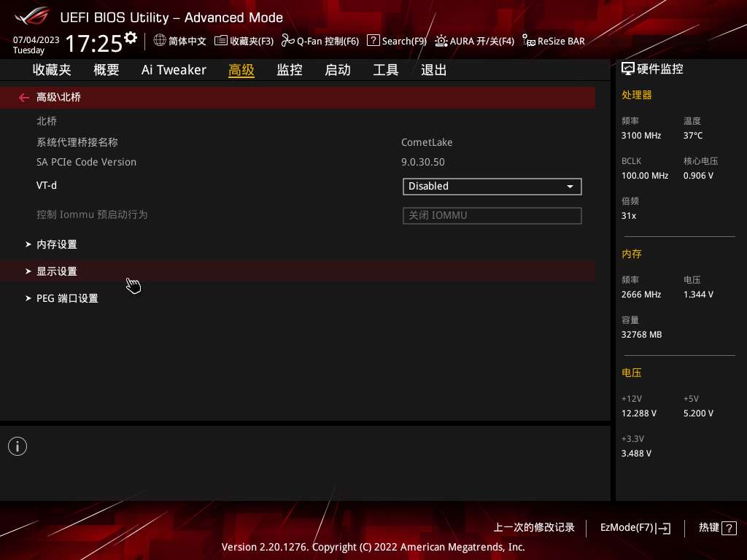Click the EzMode exit arrow icon

(663, 528)
